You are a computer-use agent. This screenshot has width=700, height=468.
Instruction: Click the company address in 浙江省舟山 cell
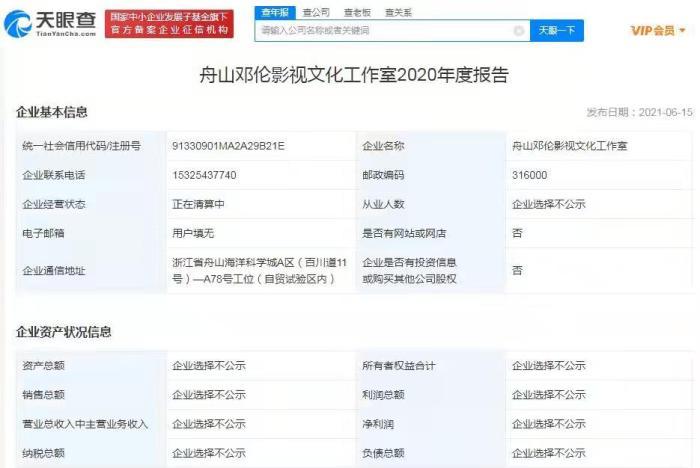click(258, 270)
